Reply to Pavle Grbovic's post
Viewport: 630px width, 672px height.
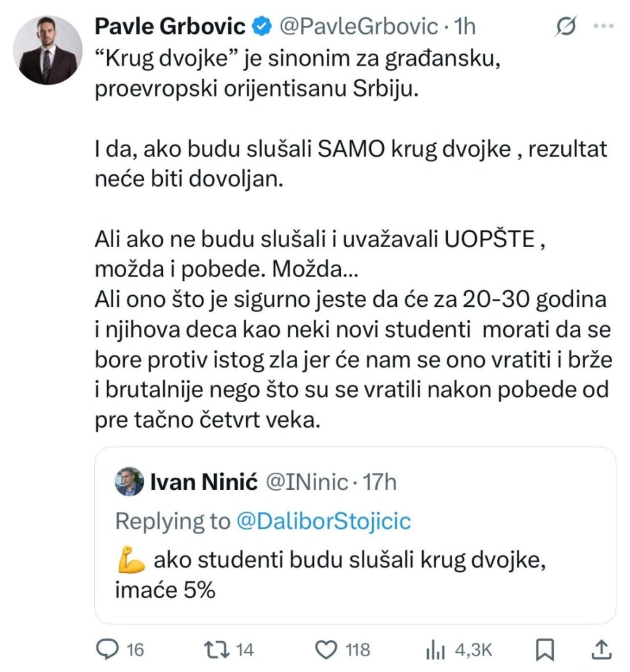(x=109, y=649)
